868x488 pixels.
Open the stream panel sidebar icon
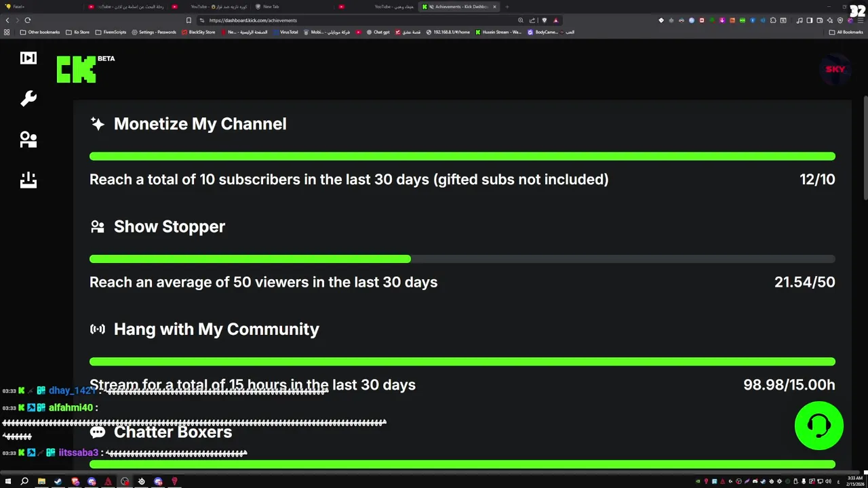[28, 58]
